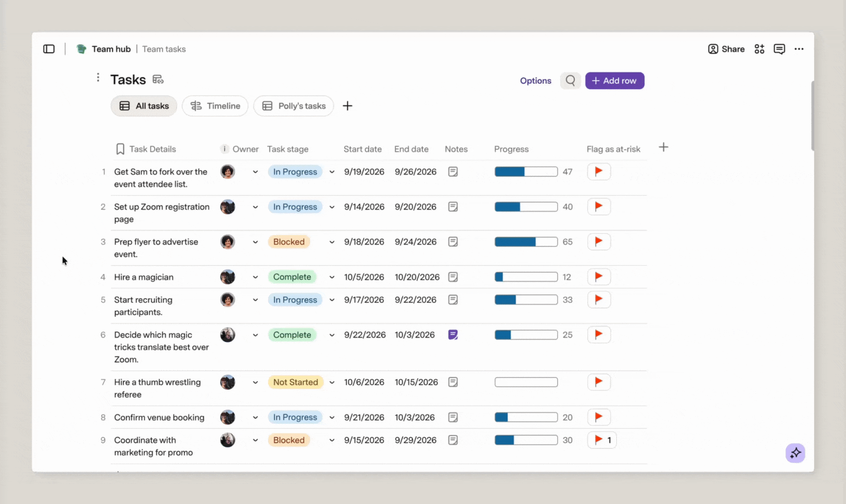The image size is (846, 504).
Task: Open the extensions grid-plus icon
Action: 760,49
